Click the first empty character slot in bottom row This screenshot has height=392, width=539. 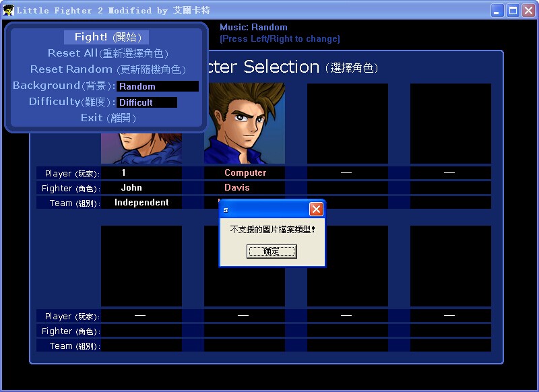[141, 266]
